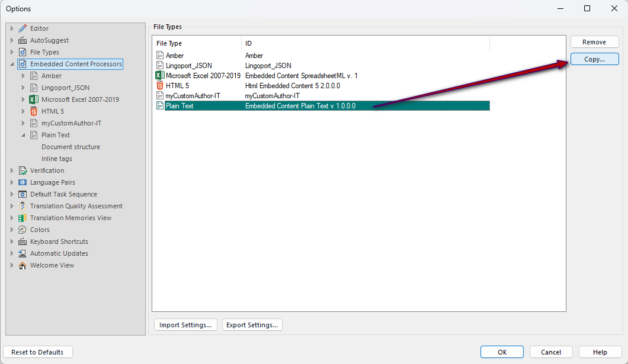Click the Automatic Updates icon
The height and width of the screenshot is (364, 628).
click(x=22, y=253)
